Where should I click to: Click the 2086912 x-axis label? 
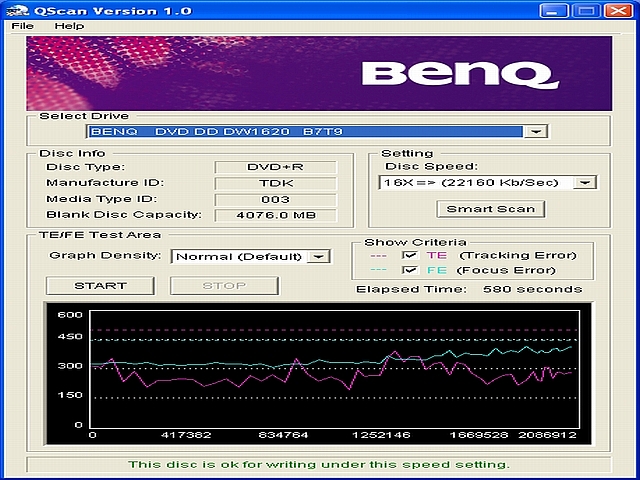point(548,435)
